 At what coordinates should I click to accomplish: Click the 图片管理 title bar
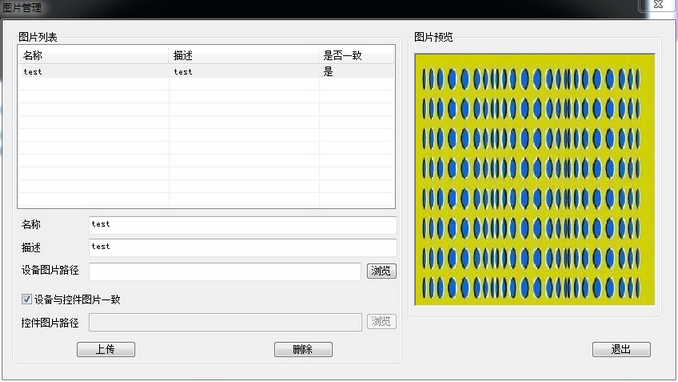(x=320, y=7)
